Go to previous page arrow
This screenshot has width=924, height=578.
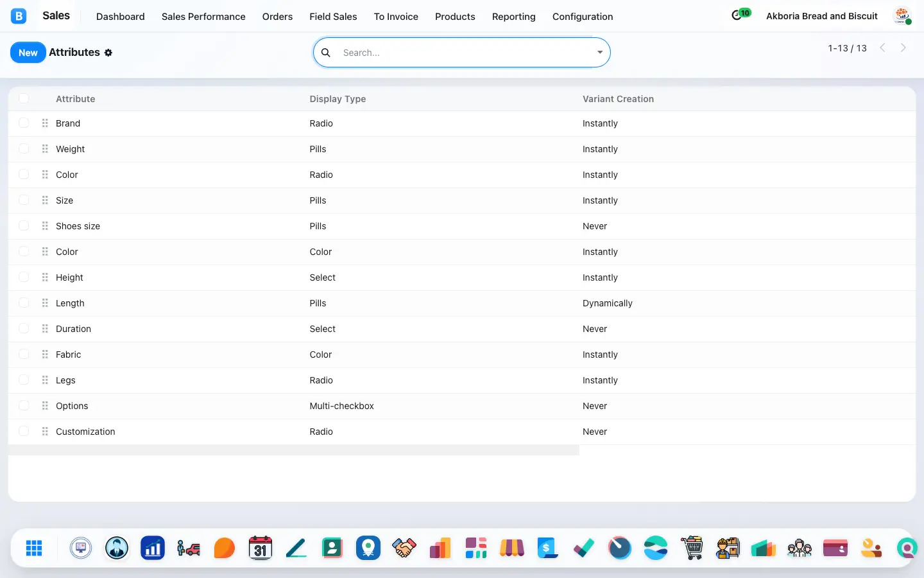883,48
